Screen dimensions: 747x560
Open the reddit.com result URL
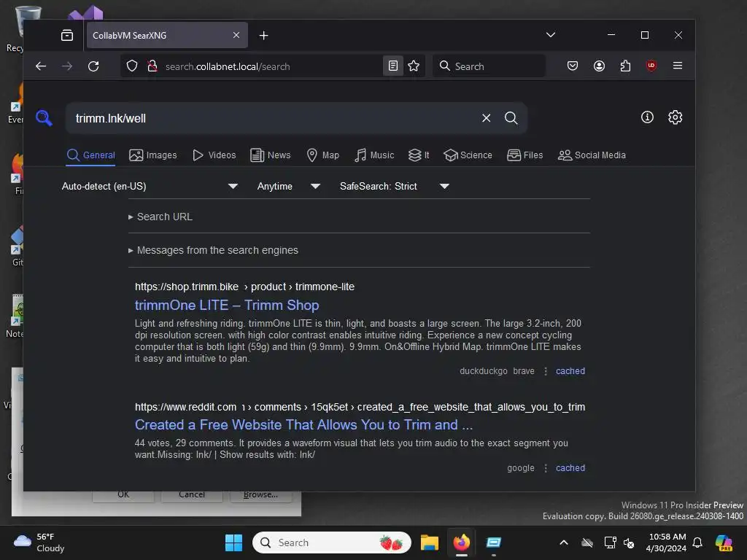click(x=360, y=407)
